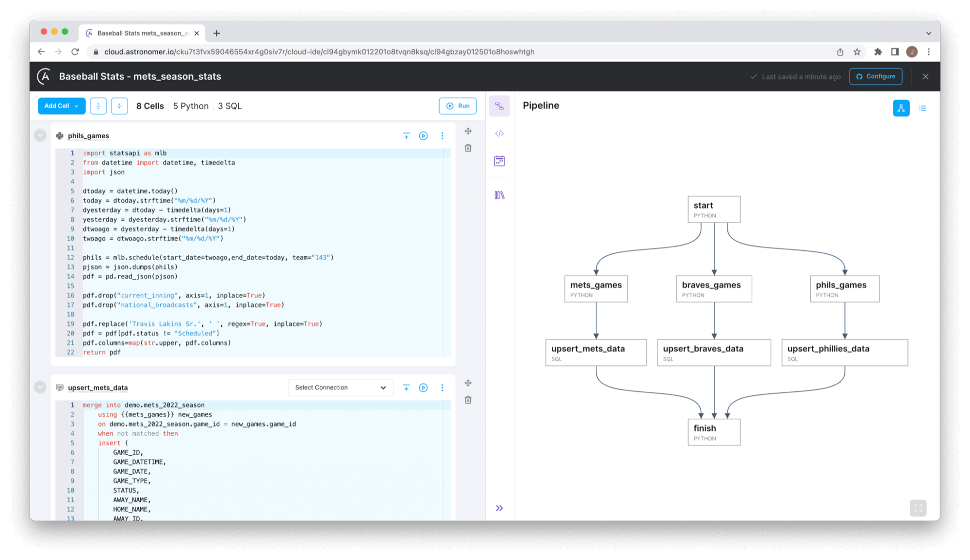Open the code view sidebar icon
This screenshot has width=970, height=560.
click(x=499, y=133)
